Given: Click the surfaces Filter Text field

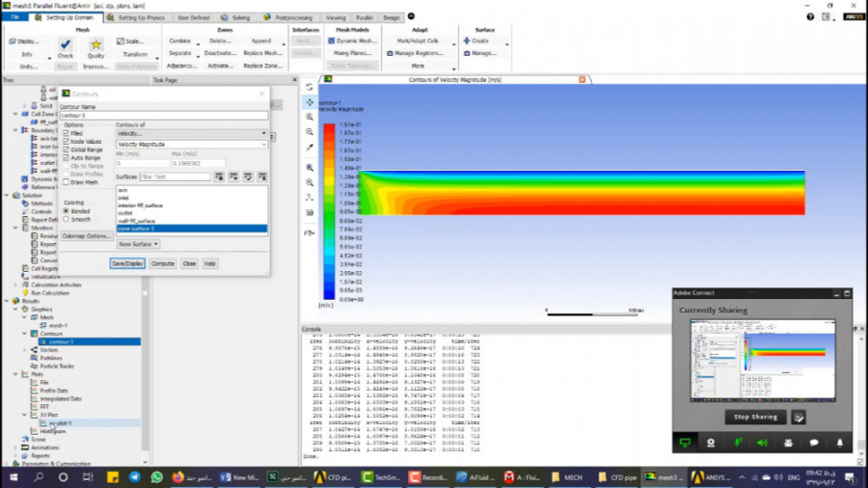Looking at the screenshot, I should click(175, 177).
